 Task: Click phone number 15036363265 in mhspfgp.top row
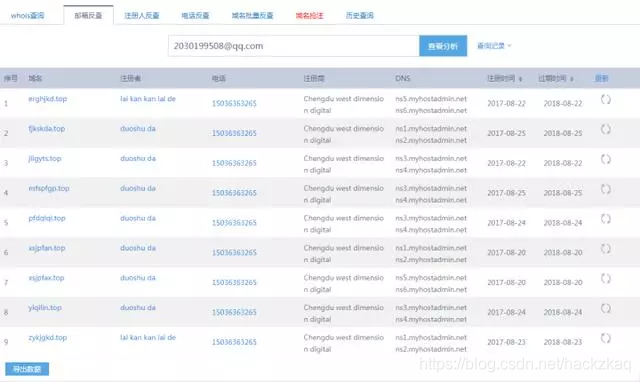[234, 193]
